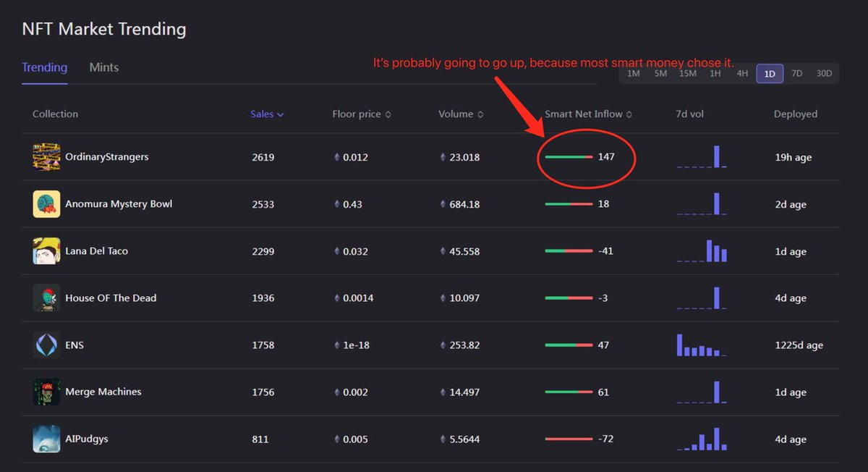
Task: Select the 7D time range
Action: [x=796, y=74]
